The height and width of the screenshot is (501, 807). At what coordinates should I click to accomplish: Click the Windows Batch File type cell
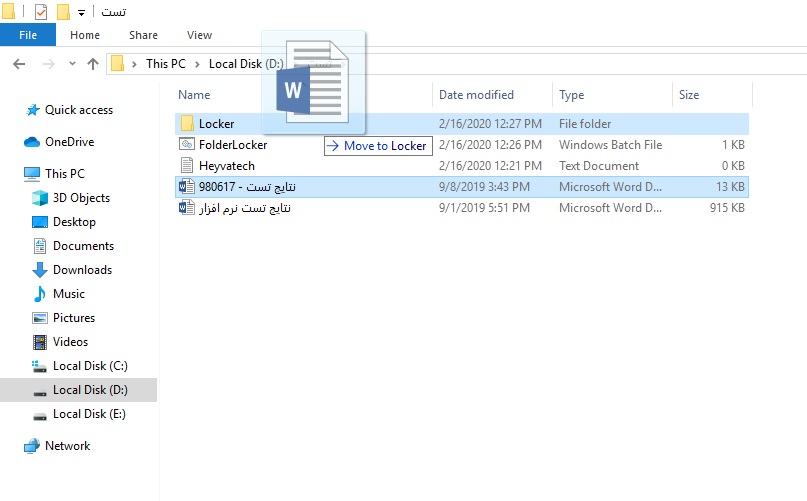coord(610,145)
